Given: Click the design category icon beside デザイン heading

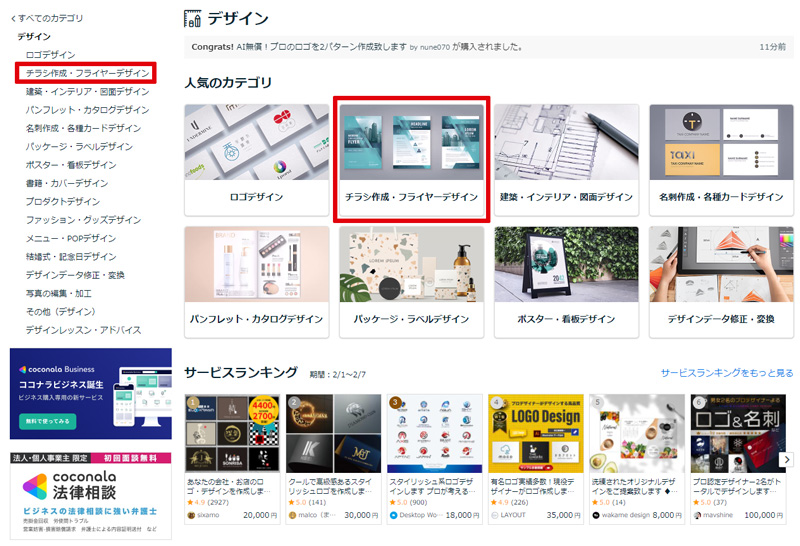Looking at the screenshot, I should pos(193,18).
